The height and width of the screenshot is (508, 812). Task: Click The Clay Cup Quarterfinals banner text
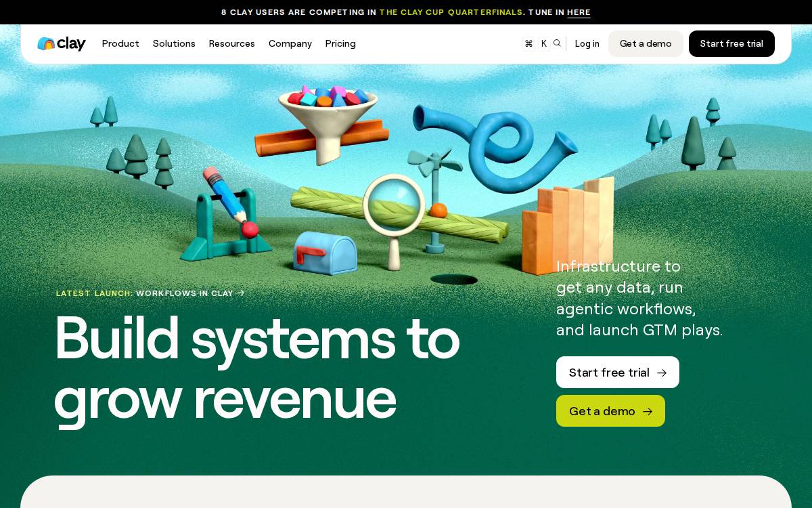pyautogui.click(x=451, y=12)
